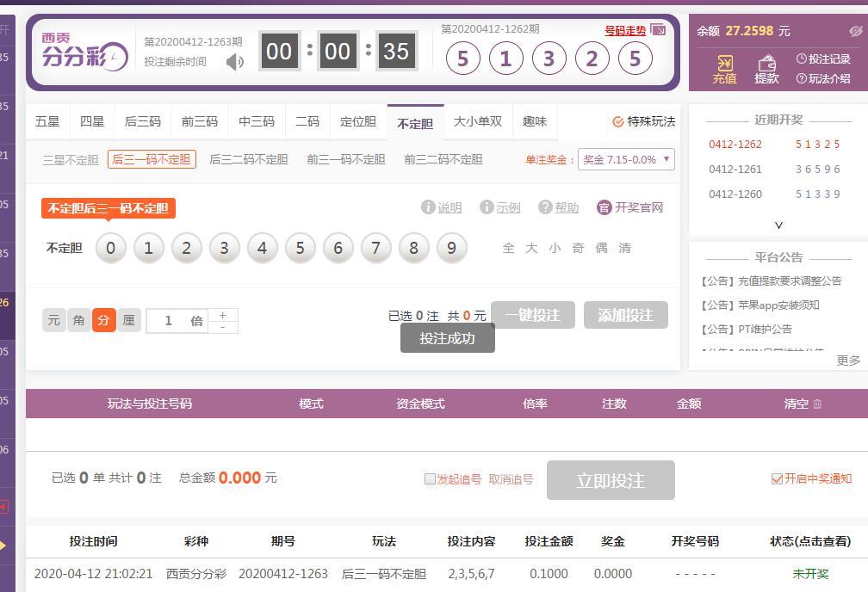Pick number ball 9
The height and width of the screenshot is (592, 868).
click(452, 248)
